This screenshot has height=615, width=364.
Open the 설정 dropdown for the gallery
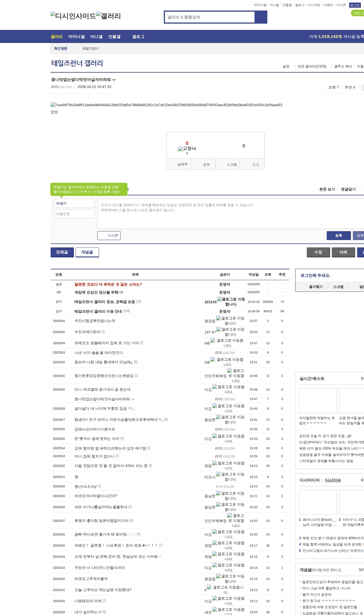286,66
